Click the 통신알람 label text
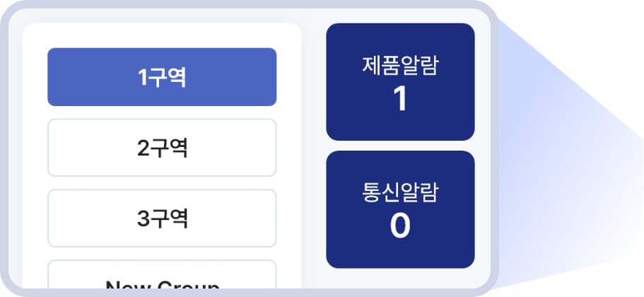Image resolution: width=644 pixels, height=297 pixels. tap(400, 192)
